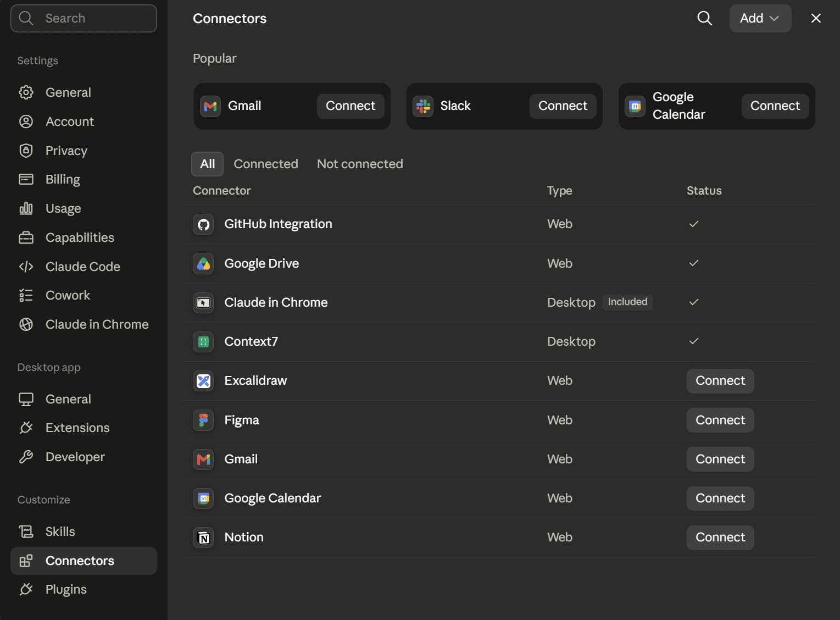This screenshot has height=620, width=840.
Task: Click the Capabilities briefcase icon
Action: coord(26,237)
